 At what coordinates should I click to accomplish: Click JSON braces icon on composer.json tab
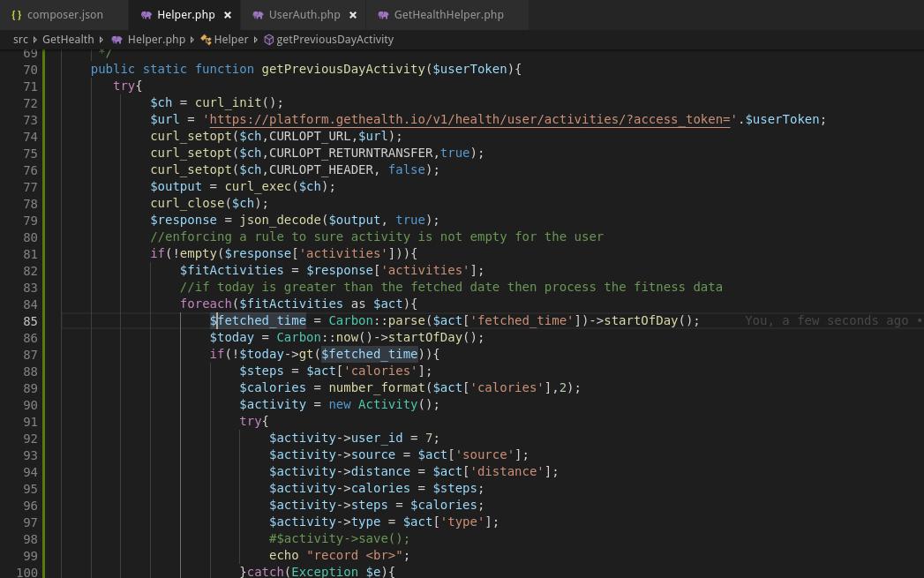(x=17, y=15)
